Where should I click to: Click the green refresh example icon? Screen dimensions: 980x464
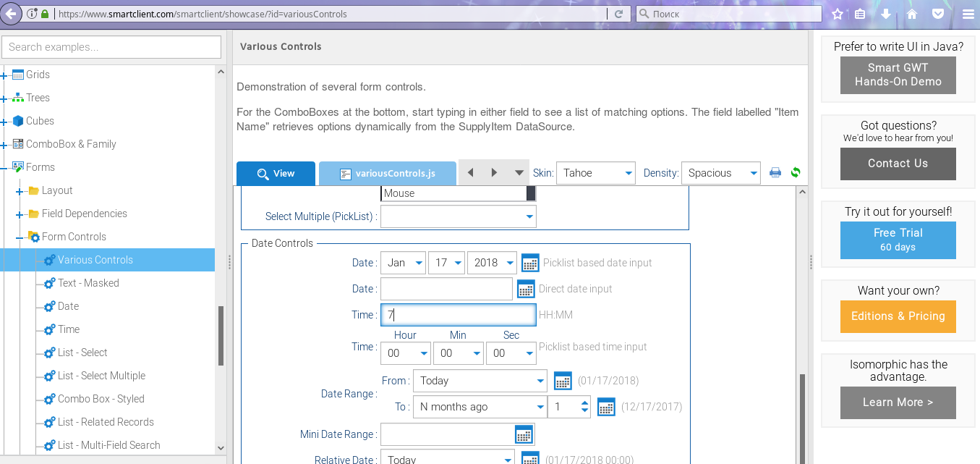(796, 173)
